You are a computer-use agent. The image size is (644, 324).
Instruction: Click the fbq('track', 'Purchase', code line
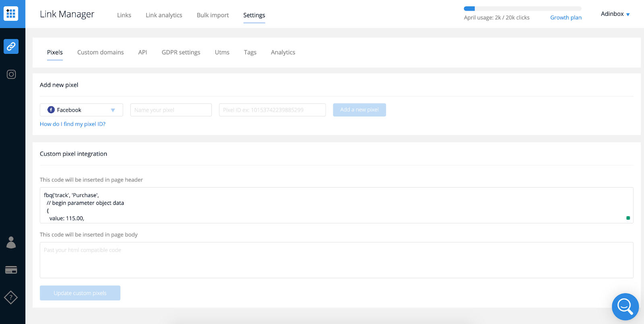click(71, 195)
